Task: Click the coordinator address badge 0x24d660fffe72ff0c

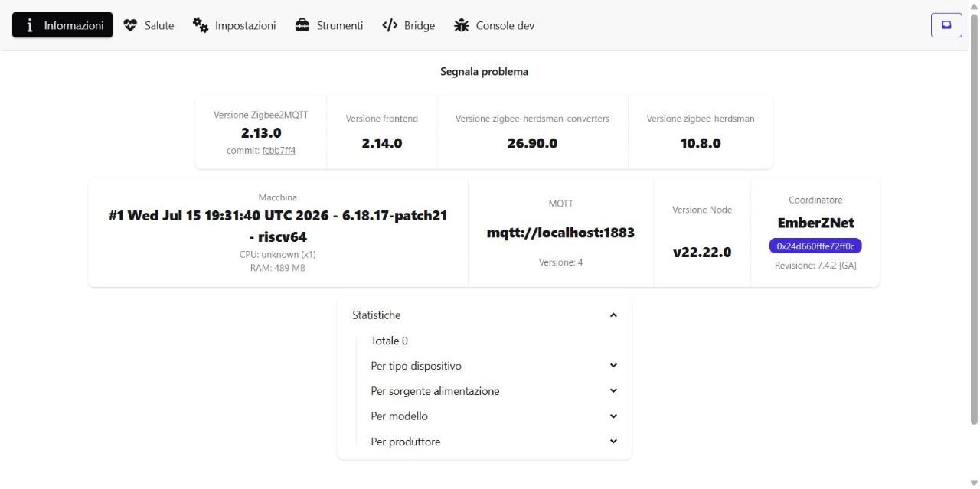Action: pos(815,246)
